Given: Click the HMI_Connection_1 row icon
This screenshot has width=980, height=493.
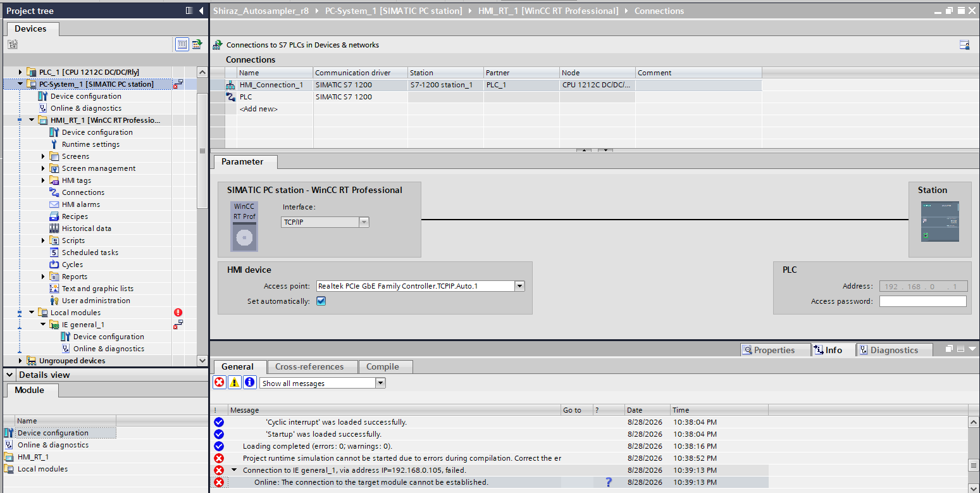Looking at the screenshot, I should (x=231, y=85).
